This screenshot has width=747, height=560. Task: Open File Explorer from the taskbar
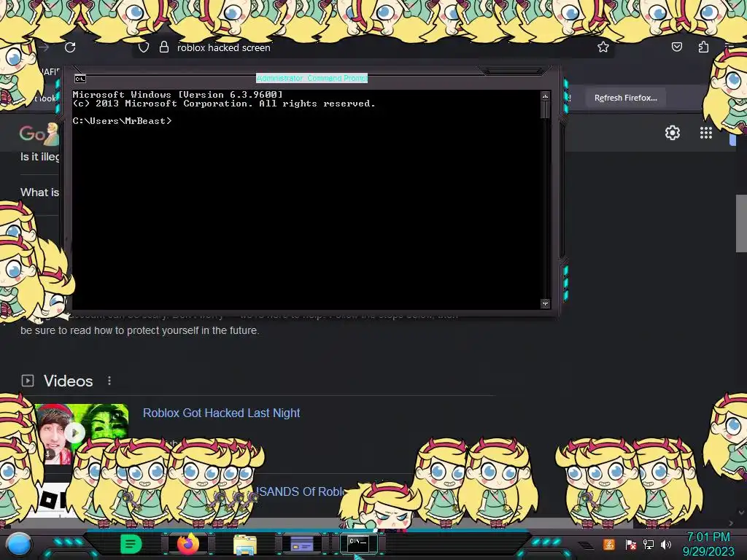pyautogui.click(x=245, y=544)
